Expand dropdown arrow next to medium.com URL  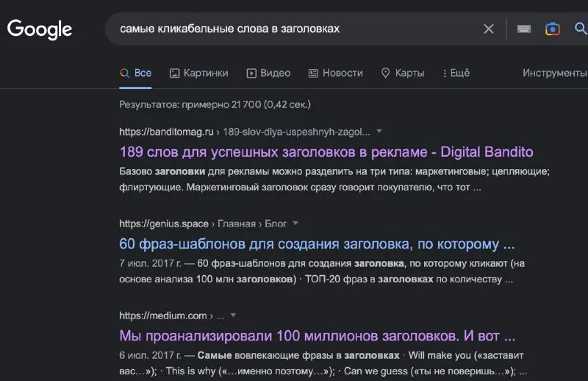pyautogui.click(x=233, y=316)
